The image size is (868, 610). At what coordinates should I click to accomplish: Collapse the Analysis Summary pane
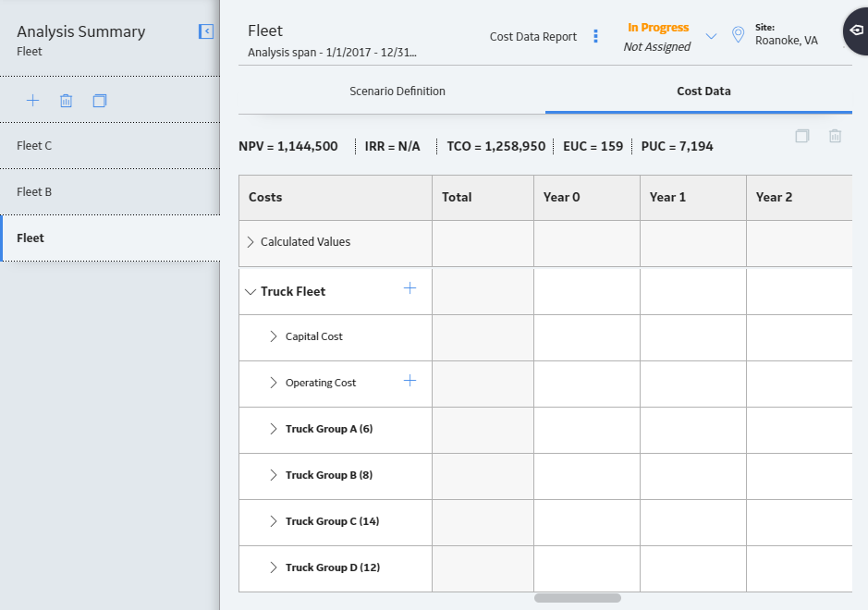pyautogui.click(x=206, y=31)
